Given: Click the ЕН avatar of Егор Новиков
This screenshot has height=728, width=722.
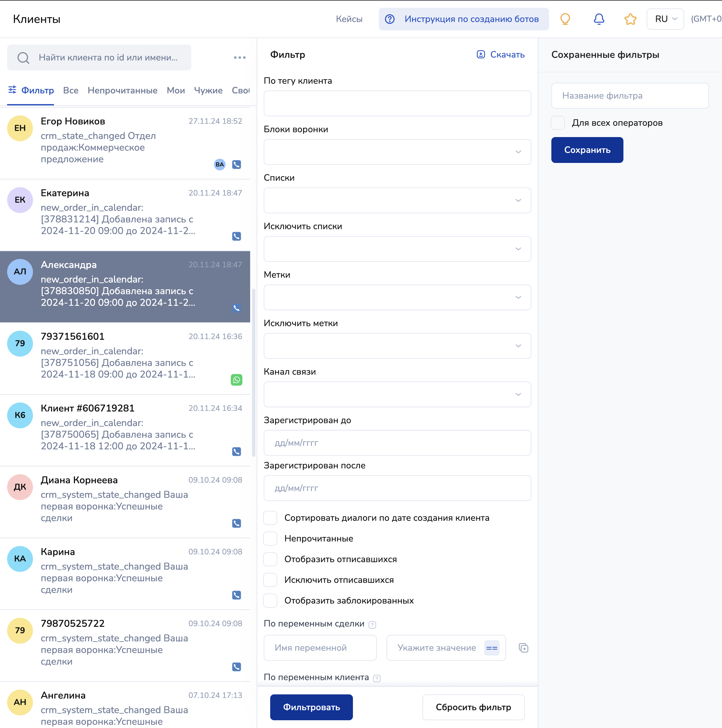Looking at the screenshot, I should click(x=20, y=128).
